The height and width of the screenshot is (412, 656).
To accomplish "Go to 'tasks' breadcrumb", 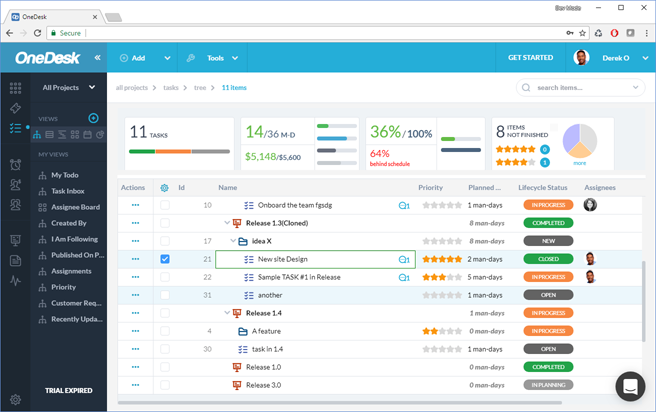I will (x=171, y=87).
